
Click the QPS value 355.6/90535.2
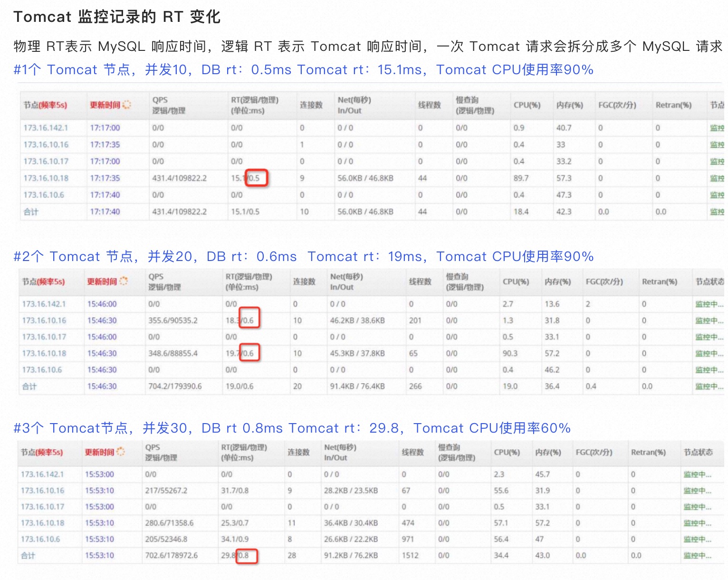click(173, 320)
